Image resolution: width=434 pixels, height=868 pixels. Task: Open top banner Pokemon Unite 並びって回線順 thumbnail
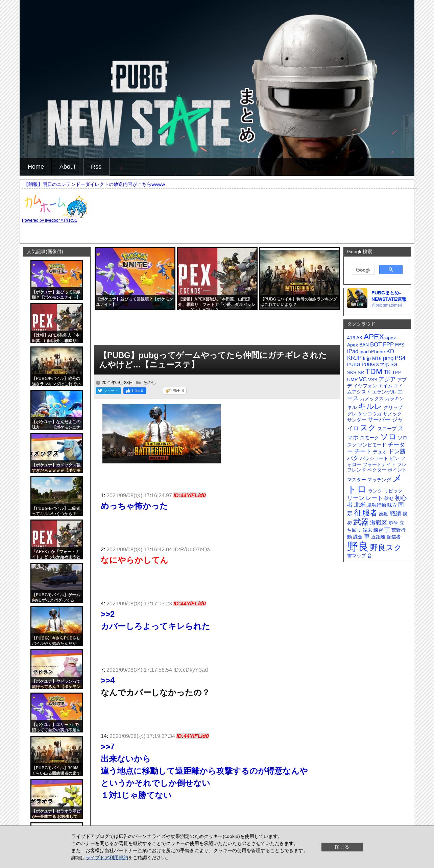(135, 279)
